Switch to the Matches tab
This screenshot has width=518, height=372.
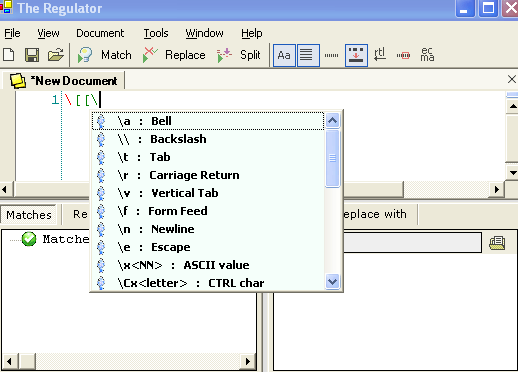(x=29, y=215)
